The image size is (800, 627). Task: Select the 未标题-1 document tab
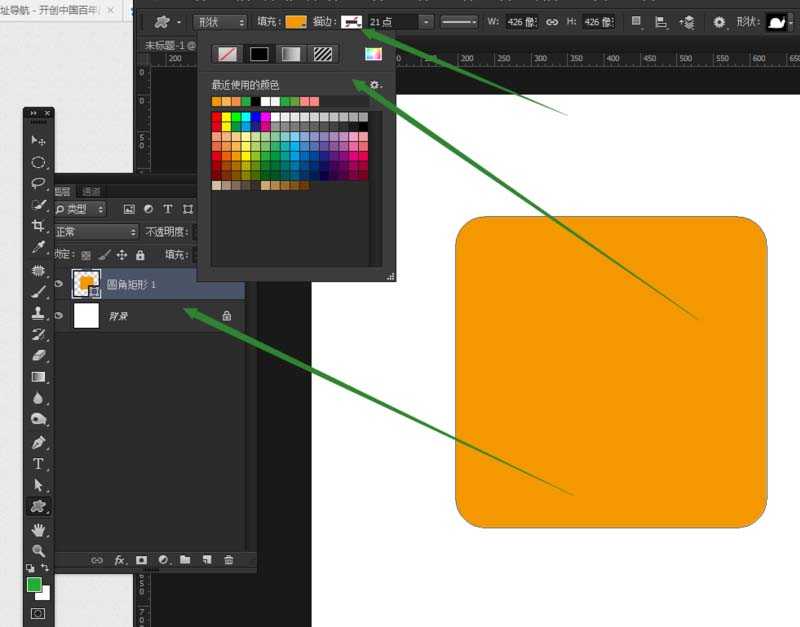(x=167, y=45)
